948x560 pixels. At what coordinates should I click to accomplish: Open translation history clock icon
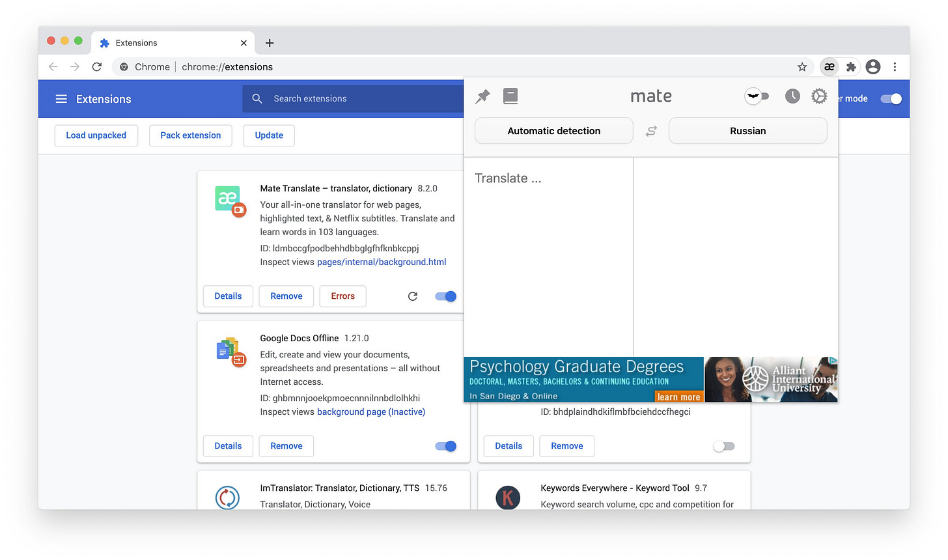coord(792,96)
